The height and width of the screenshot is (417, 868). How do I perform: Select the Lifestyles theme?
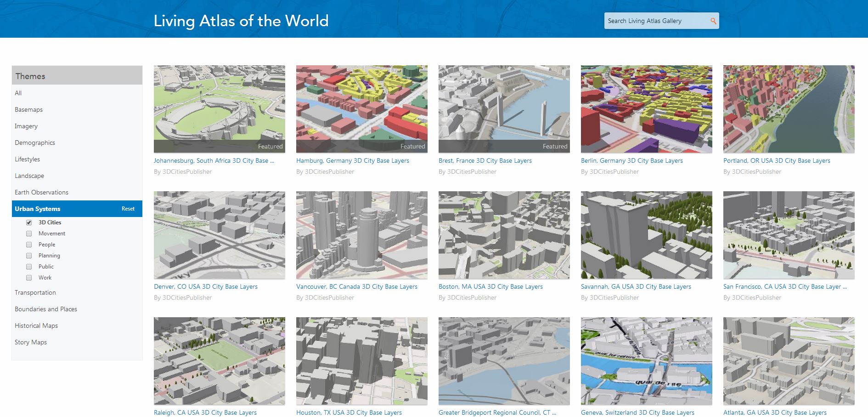tap(77, 159)
